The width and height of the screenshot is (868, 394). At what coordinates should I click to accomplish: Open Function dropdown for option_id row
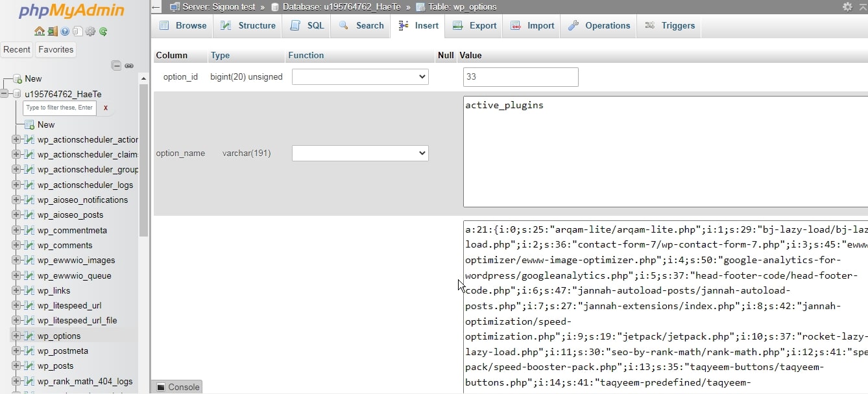point(360,77)
